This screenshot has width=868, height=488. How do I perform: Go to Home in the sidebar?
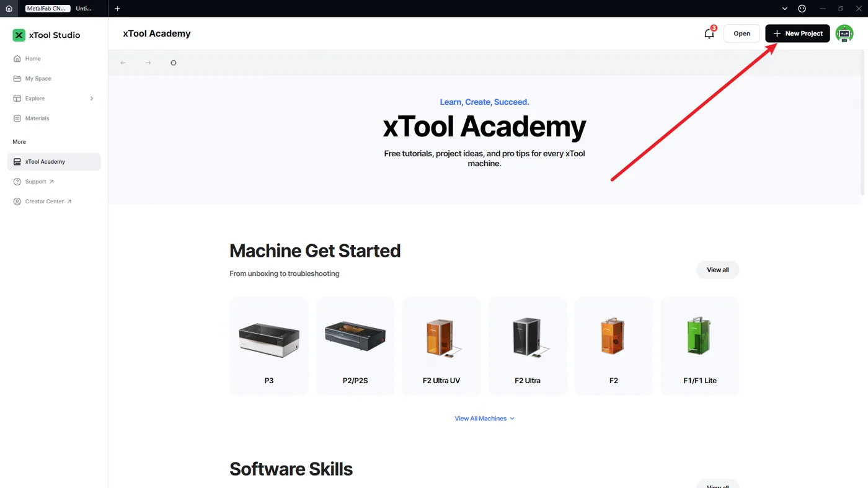[x=54, y=59]
